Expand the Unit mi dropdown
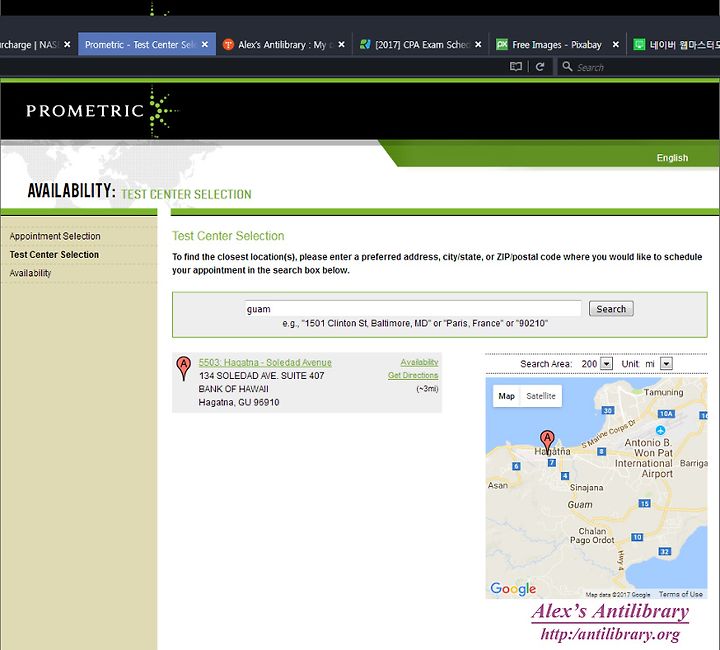 pyautogui.click(x=666, y=364)
